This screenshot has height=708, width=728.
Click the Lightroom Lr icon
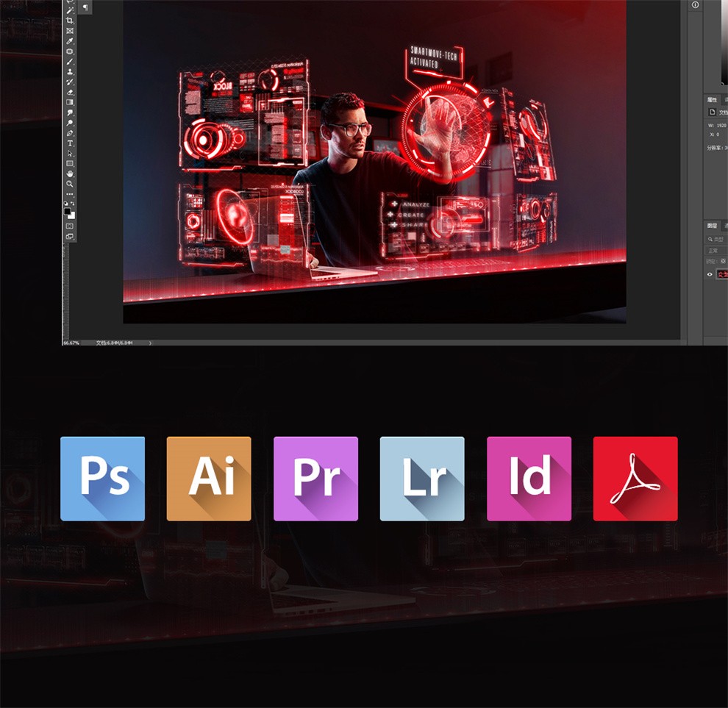click(x=422, y=479)
